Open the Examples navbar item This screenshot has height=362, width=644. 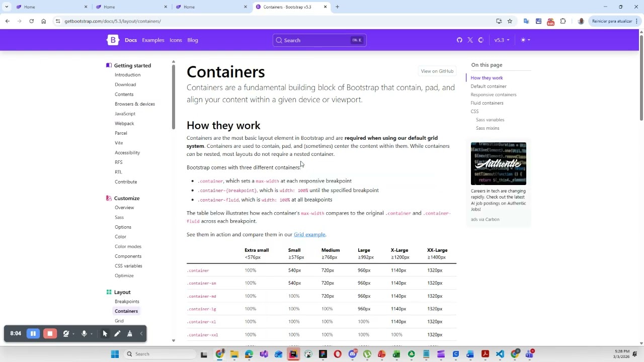point(153,40)
